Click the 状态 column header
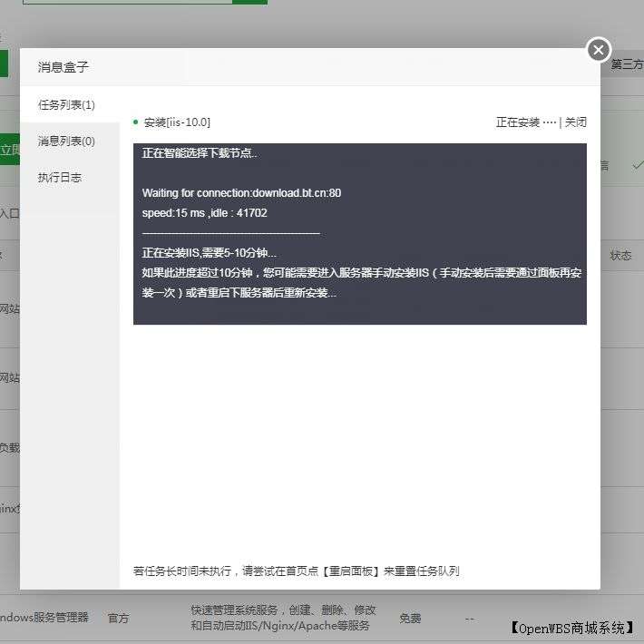The width and height of the screenshot is (644, 644). tap(620, 256)
